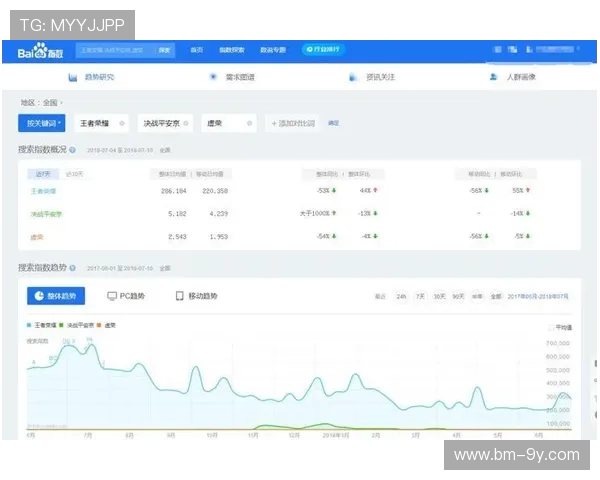Click the second header icon near the account
Image resolution: width=600 pixels, height=480 pixels.
pyautogui.click(x=512, y=49)
